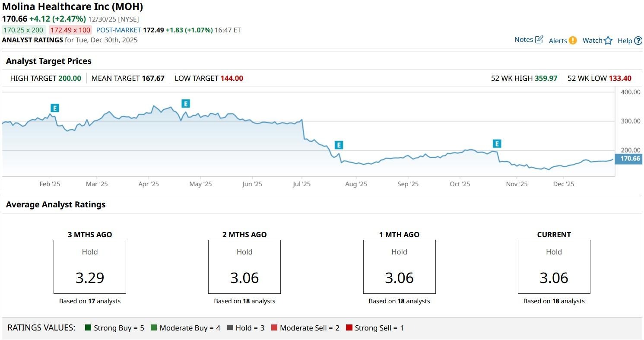
Task: Click the 1 MTH AGO rating box
Action: (x=399, y=267)
